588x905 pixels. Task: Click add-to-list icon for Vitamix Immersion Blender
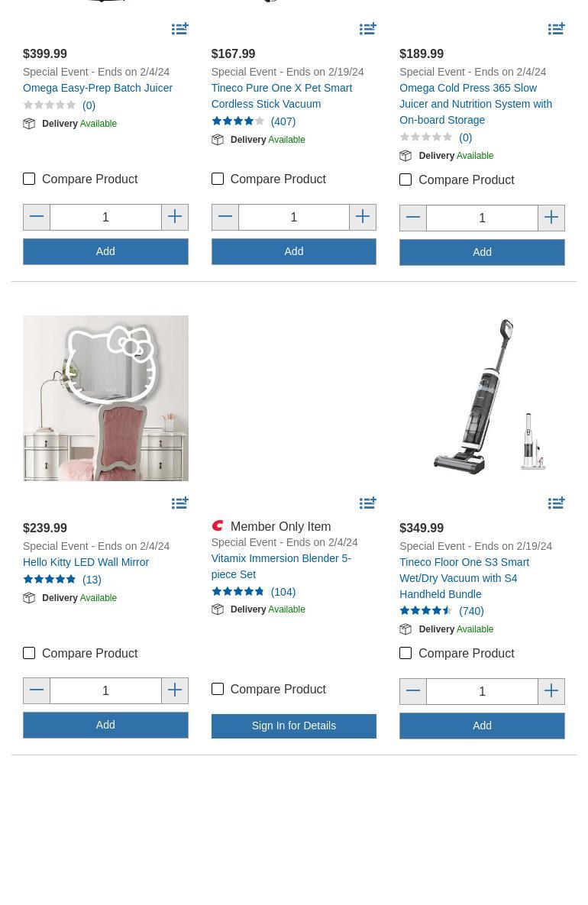pyautogui.click(x=368, y=503)
